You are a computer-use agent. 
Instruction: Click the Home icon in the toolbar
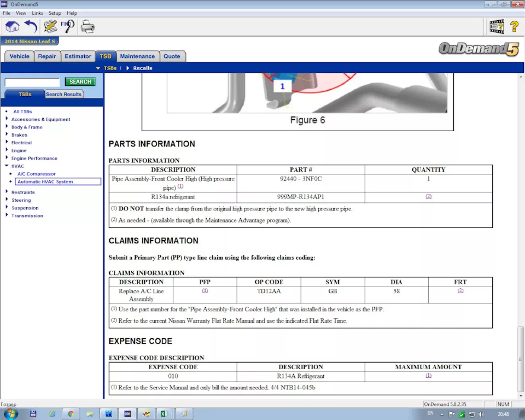[x=12, y=27]
